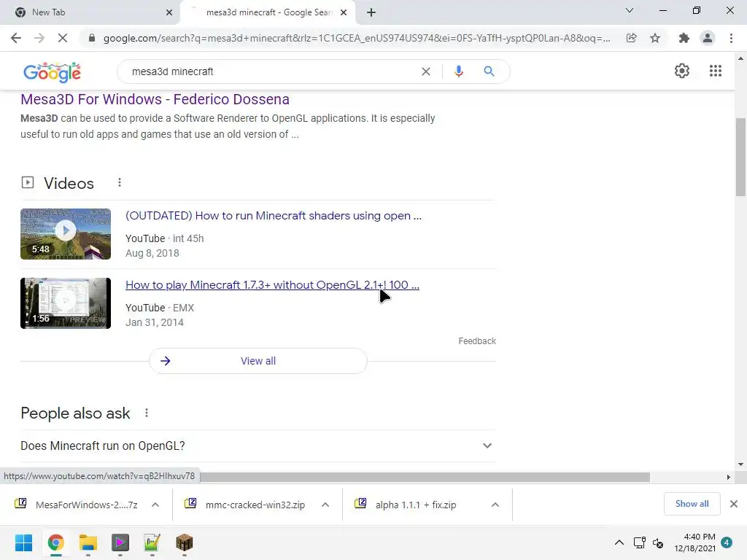Open Mesa3D For Windows result
Image resolution: width=747 pixels, height=560 pixels.
(x=155, y=99)
